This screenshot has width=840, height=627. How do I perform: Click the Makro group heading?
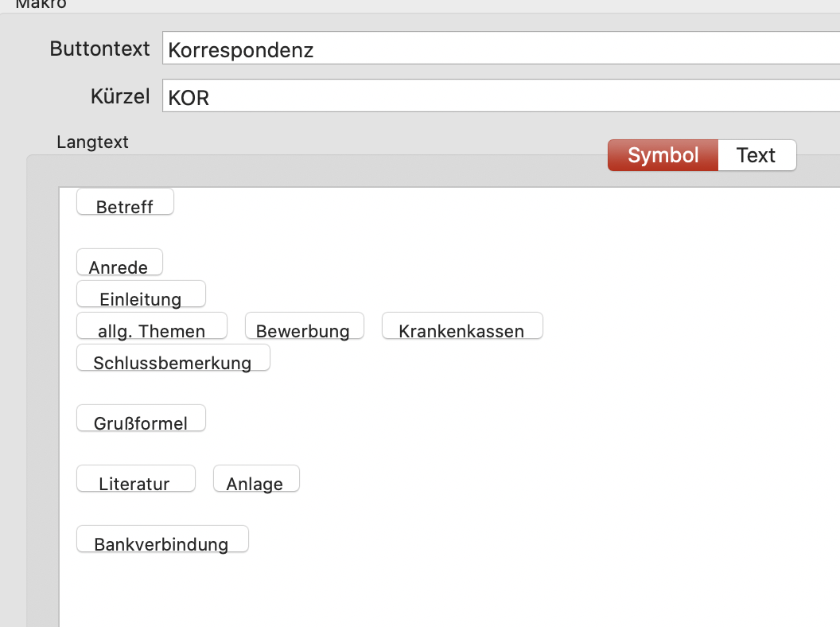point(41,4)
